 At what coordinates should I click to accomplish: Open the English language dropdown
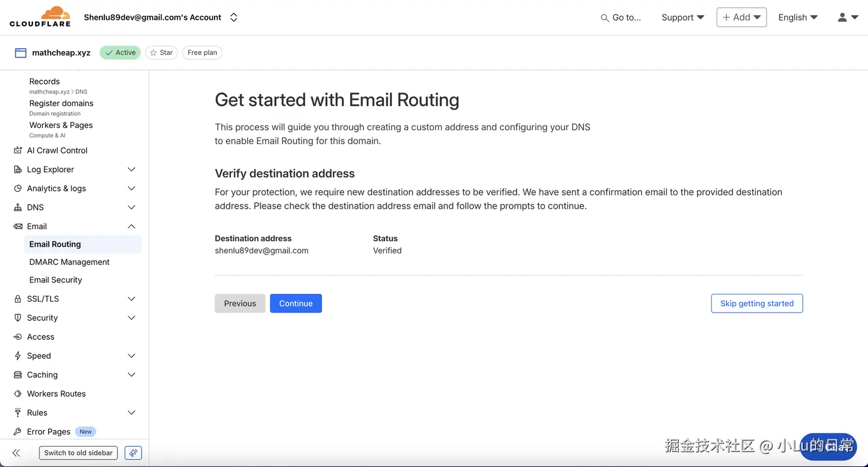coord(797,17)
